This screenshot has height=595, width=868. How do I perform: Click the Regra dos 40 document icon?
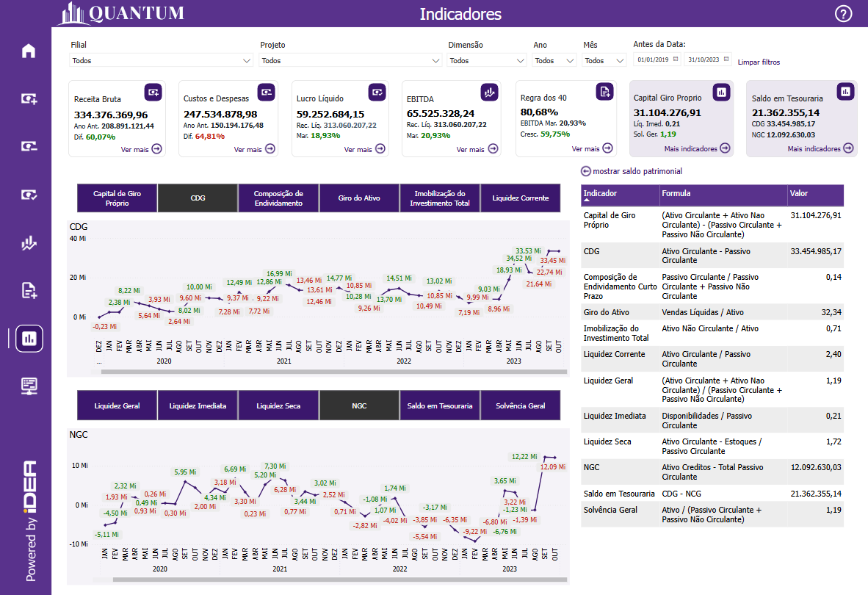tap(604, 92)
